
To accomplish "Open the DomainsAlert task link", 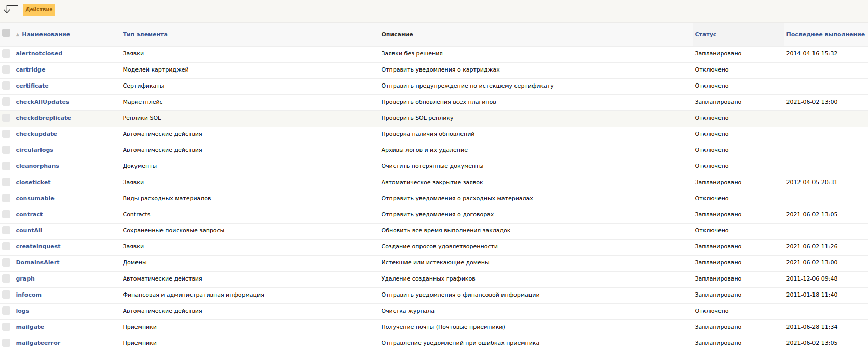I will point(37,262).
